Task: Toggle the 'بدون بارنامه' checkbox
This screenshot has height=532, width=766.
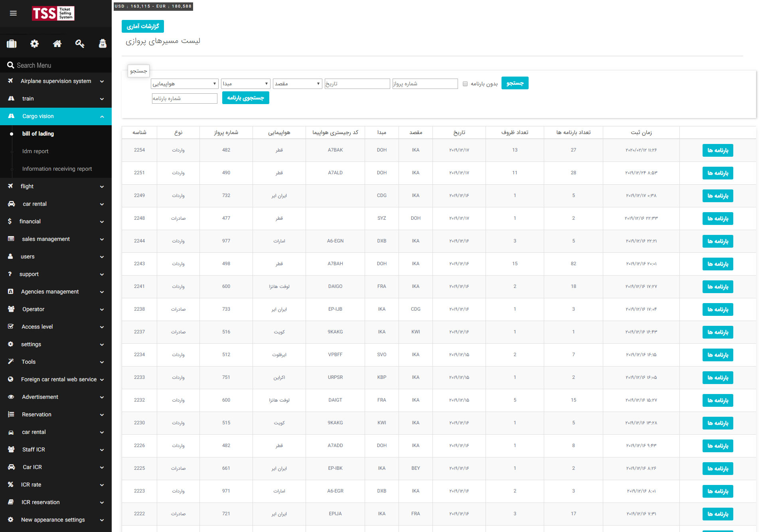Action: (465, 84)
